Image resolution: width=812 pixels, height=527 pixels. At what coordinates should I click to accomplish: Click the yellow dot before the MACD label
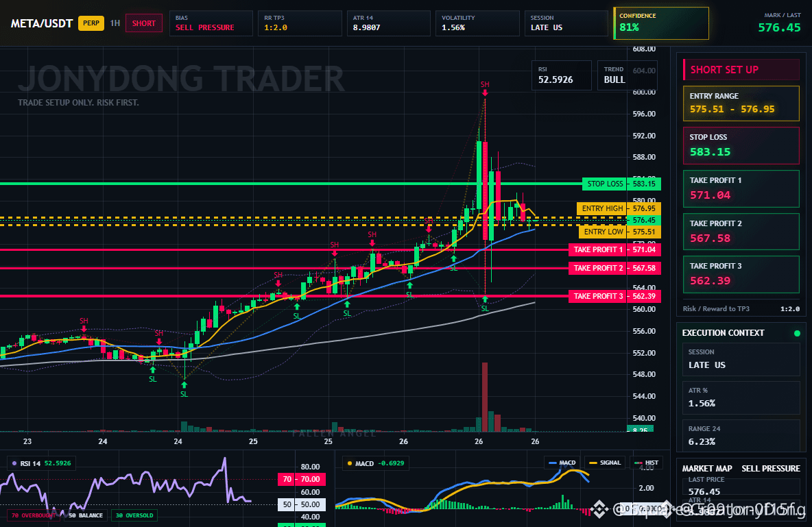(350, 463)
